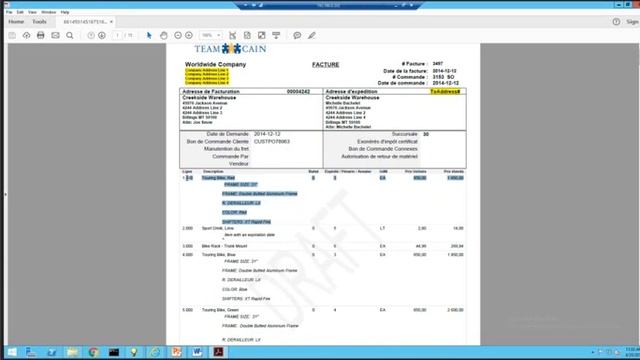The image size is (640, 360).
Task: Click the cloud upload icon
Action: [x=26, y=36]
